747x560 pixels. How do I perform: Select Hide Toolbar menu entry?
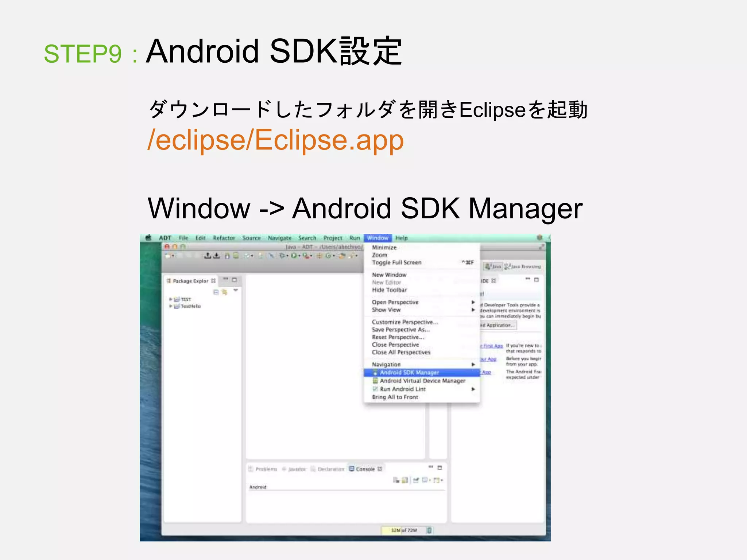pyautogui.click(x=422, y=290)
